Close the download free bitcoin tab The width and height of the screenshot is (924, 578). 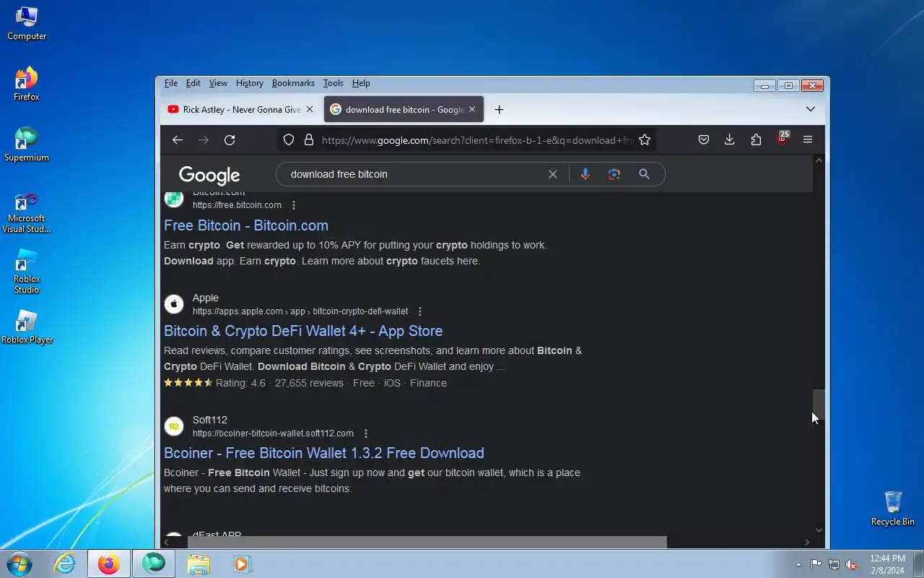(472, 110)
